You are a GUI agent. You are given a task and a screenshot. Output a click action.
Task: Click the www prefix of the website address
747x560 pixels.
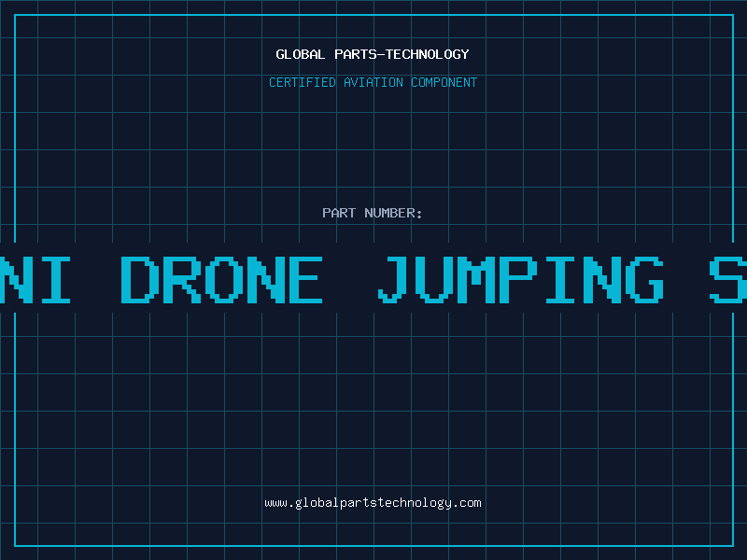275,504
